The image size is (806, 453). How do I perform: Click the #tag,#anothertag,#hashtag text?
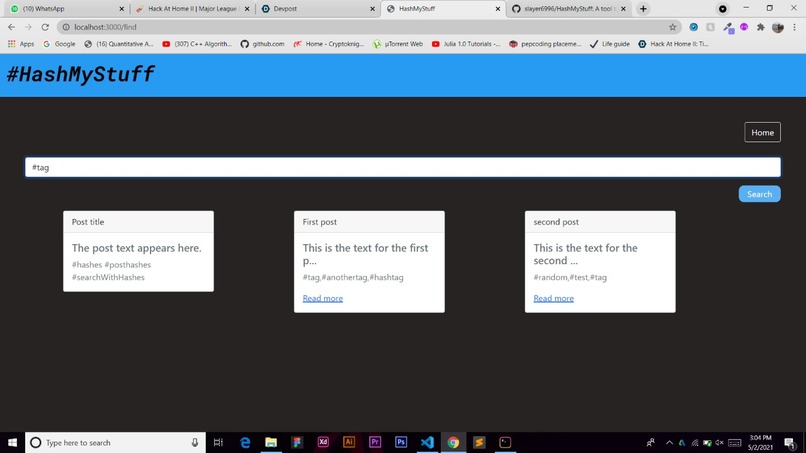click(353, 277)
